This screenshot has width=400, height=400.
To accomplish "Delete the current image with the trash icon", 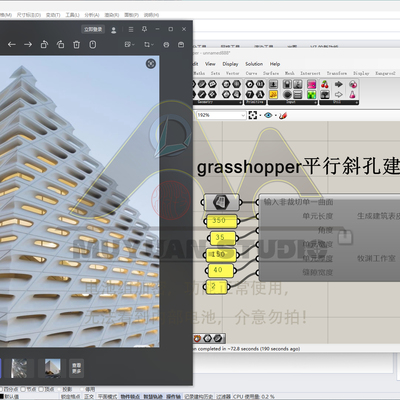I will [77, 44].
